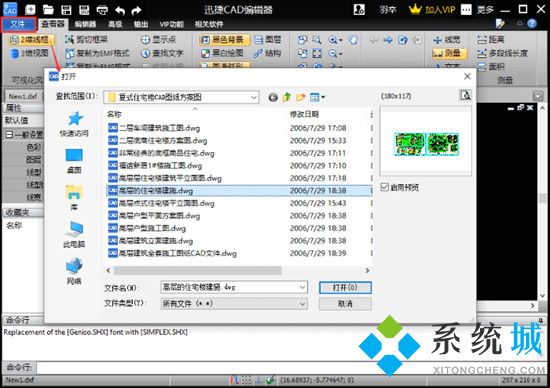Image resolution: width=550 pixels, height=388 pixels.
Task: Click the New file icon in quick access bar
Action: click(x=30, y=9)
